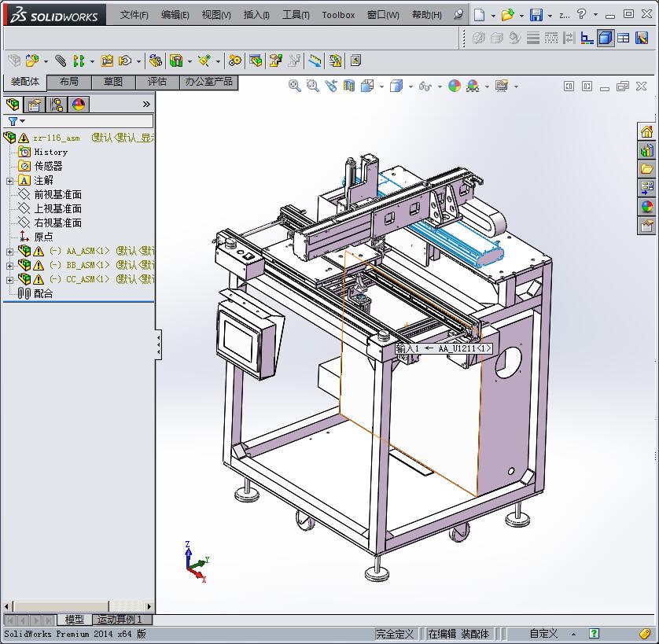Click the Insert Components icon
Image resolution: width=659 pixels, height=644 pixels.
[x=32, y=61]
